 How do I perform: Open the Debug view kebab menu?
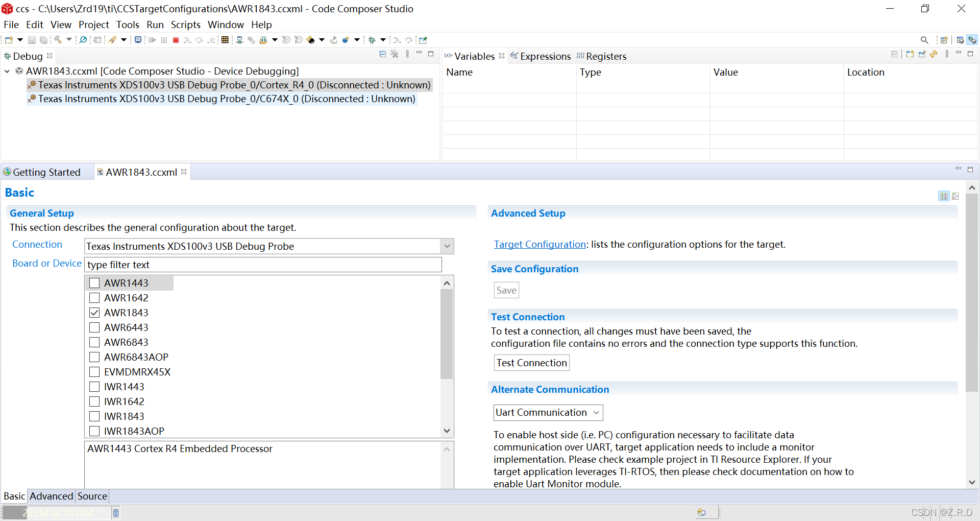point(407,54)
